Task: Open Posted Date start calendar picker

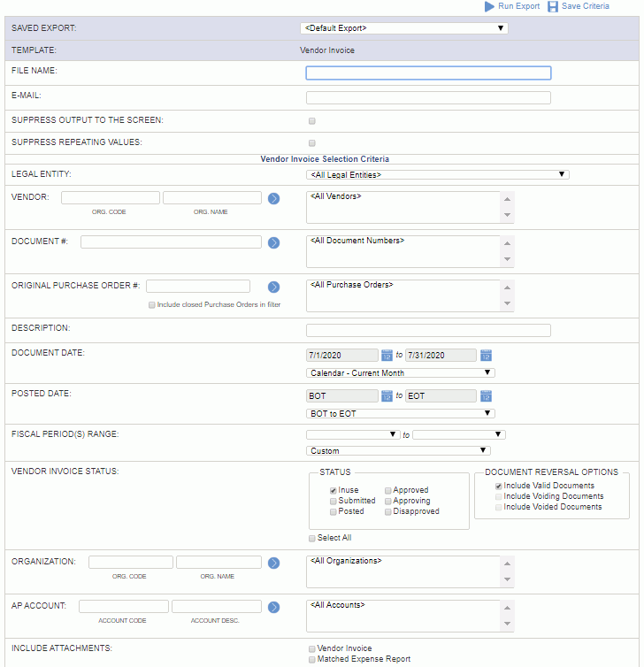Action: (387, 396)
